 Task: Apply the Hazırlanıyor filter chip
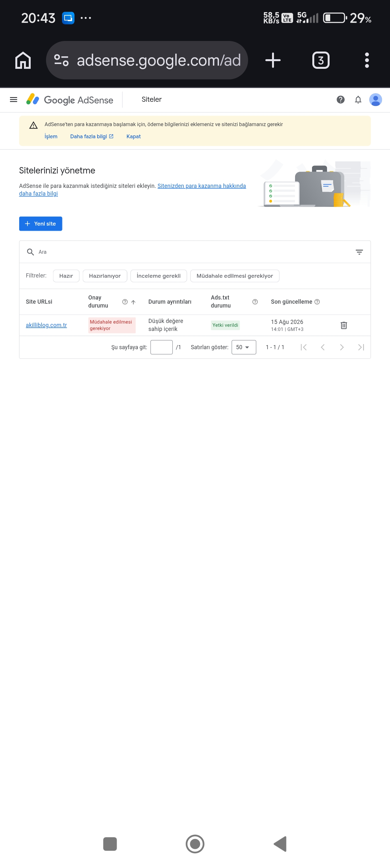[x=105, y=276]
